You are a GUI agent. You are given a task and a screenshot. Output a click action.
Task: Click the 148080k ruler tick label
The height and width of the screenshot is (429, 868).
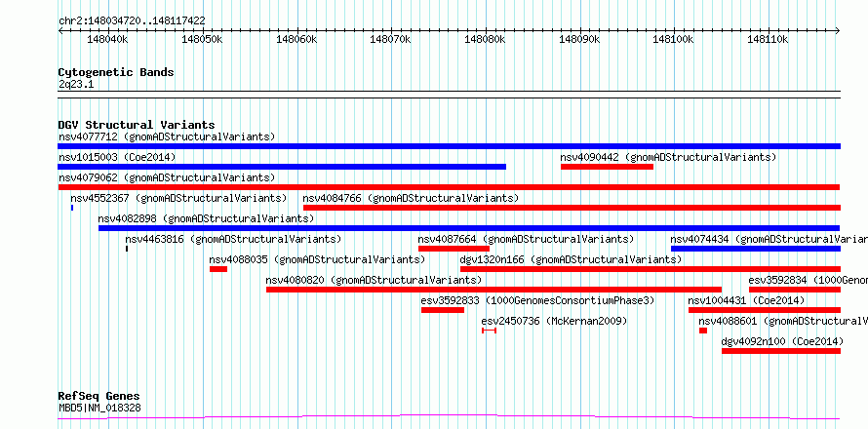click(486, 40)
